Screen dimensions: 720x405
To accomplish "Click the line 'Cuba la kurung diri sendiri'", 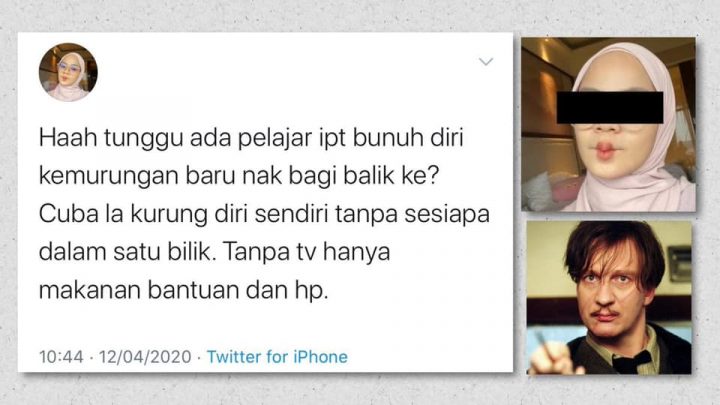I will [x=264, y=214].
